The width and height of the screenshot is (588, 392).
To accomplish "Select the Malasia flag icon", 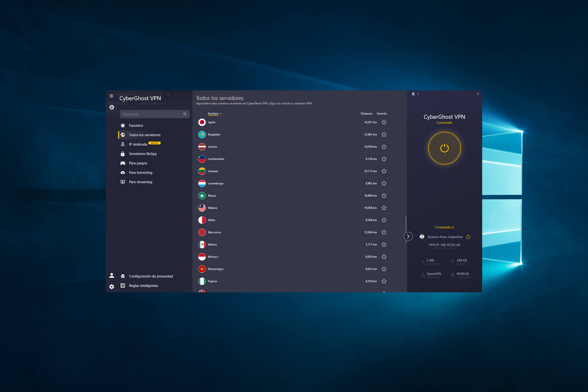I will pyautogui.click(x=202, y=208).
